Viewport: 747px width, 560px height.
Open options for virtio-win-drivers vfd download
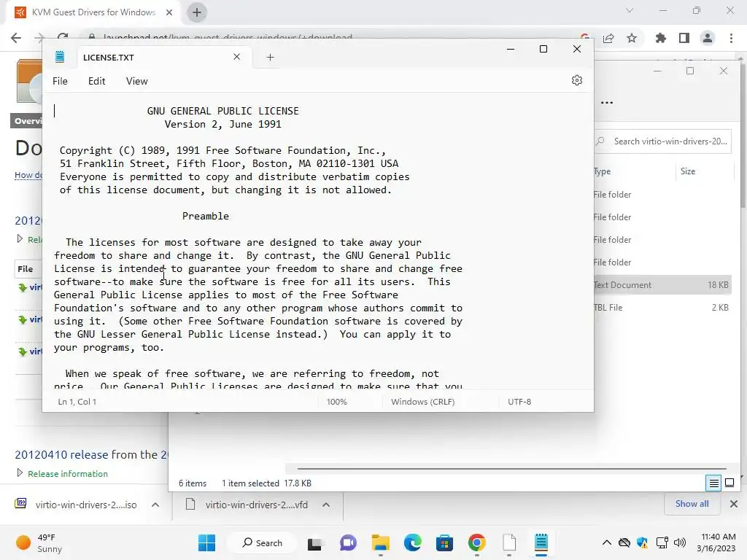326,505
